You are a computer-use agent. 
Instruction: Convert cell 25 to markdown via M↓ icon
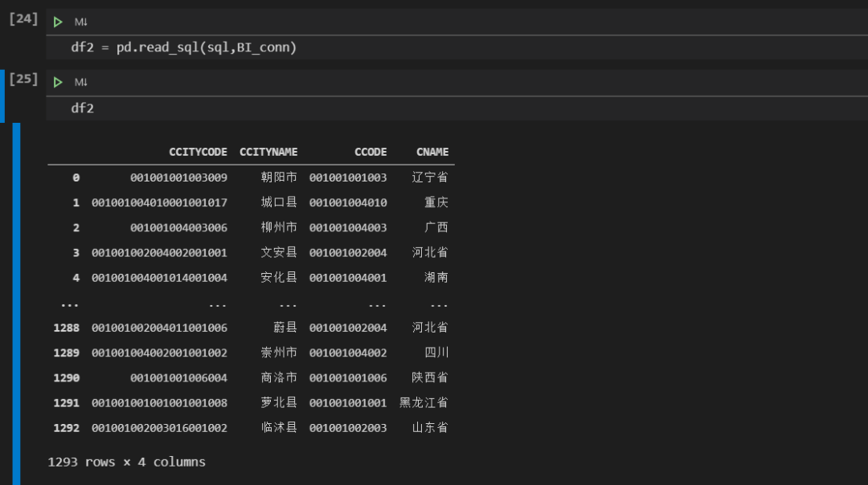(81, 83)
